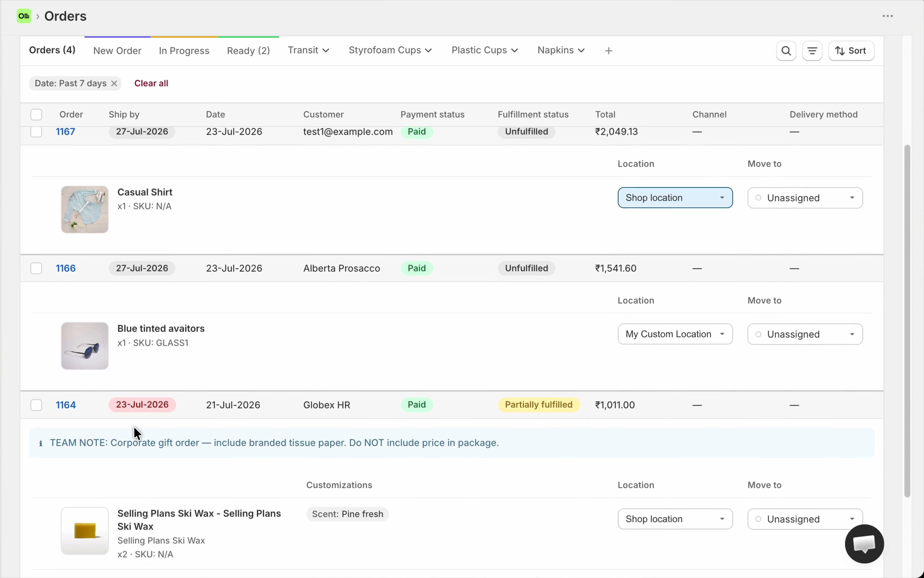Open Ski Wax Move to Unassigned dropdown
924x578 pixels.
pos(805,519)
